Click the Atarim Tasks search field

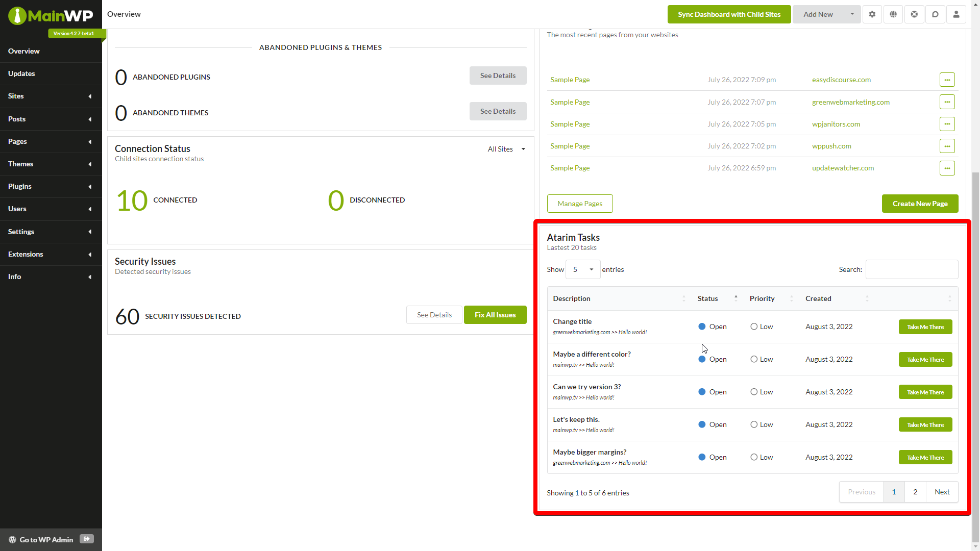pyautogui.click(x=912, y=269)
